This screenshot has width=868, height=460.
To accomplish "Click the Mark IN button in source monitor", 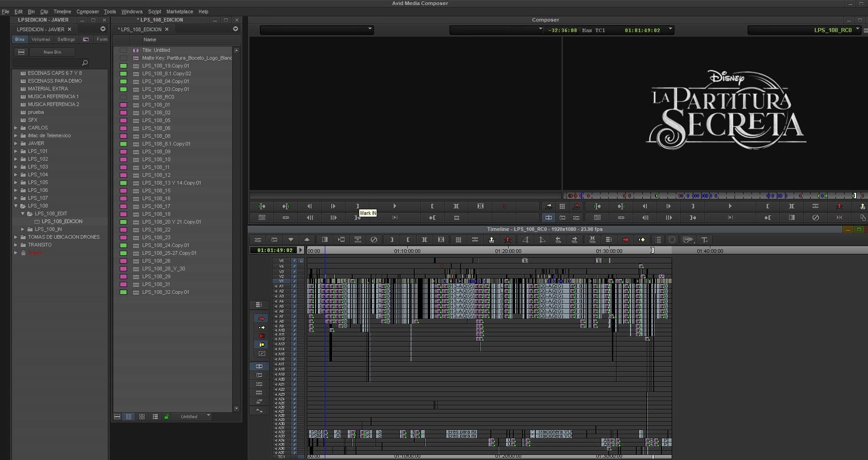I will click(357, 206).
